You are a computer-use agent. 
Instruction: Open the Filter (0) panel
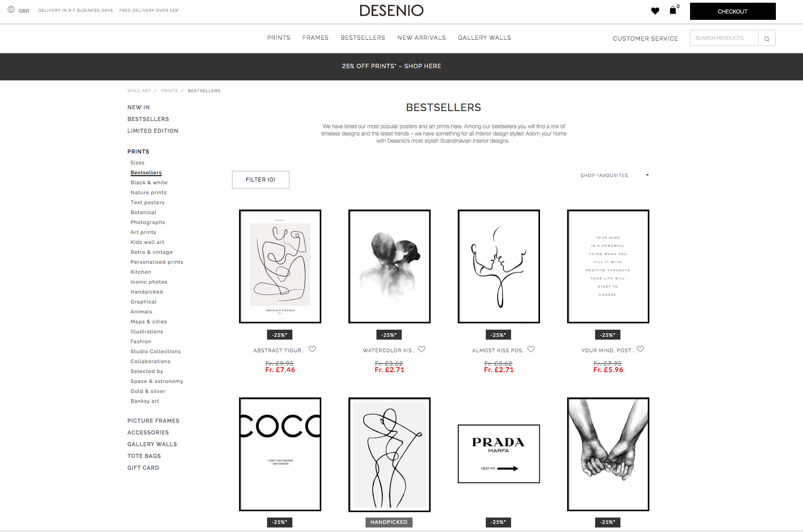click(x=260, y=180)
